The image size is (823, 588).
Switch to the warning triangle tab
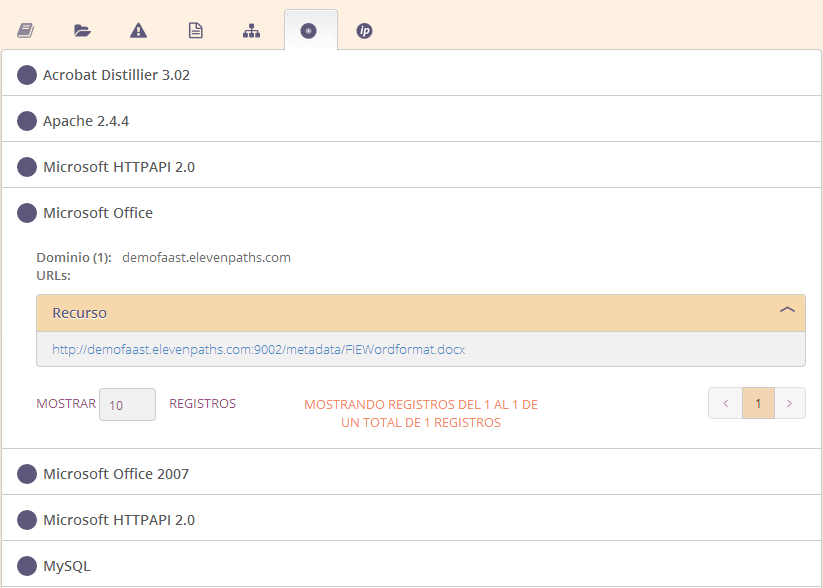[x=139, y=30]
